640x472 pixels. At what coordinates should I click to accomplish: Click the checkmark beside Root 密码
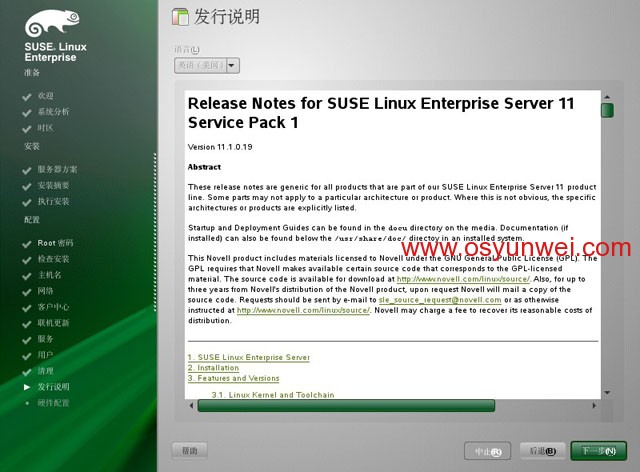pyautogui.click(x=27, y=244)
